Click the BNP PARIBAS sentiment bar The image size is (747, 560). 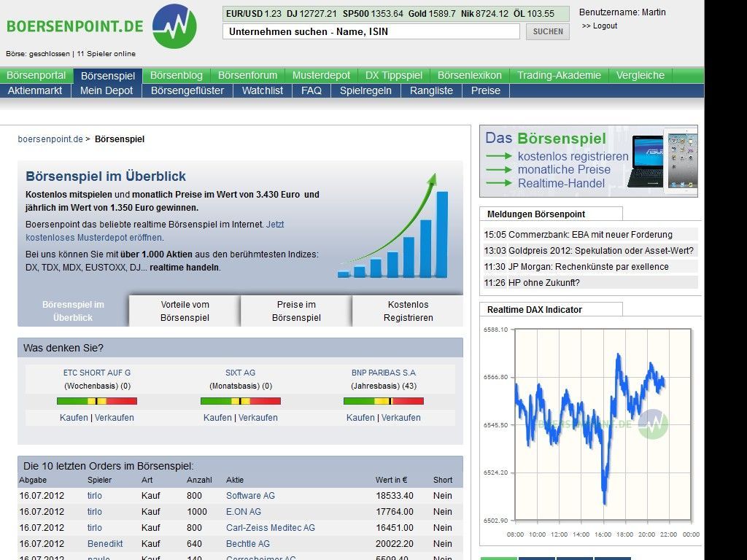point(384,401)
